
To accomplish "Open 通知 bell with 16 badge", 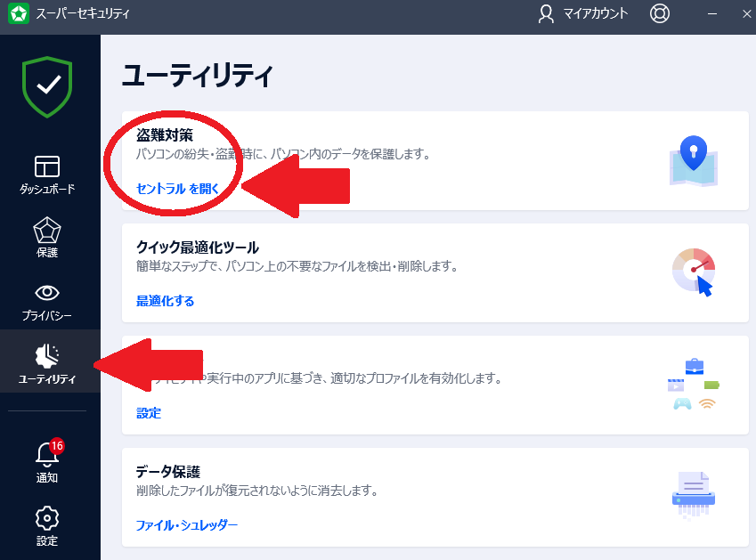I will tap(47, 463).
